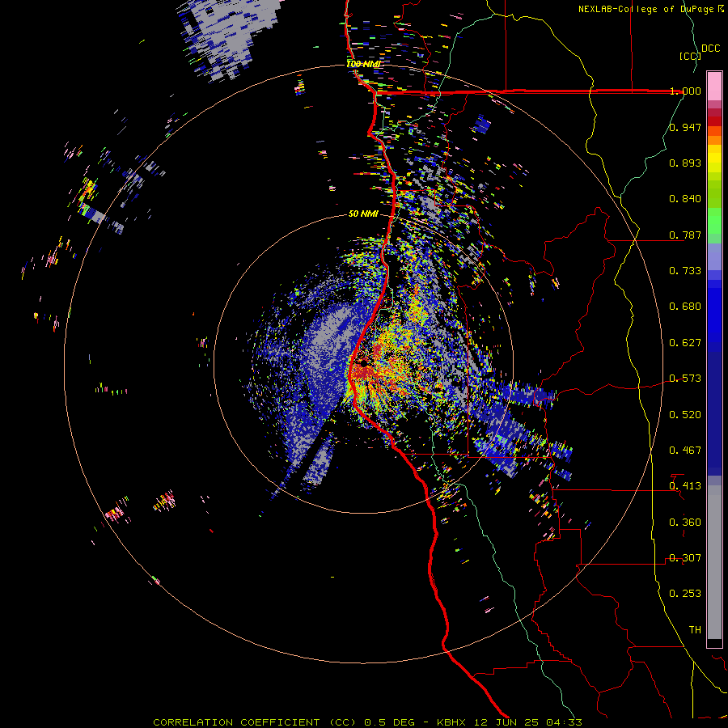Click the TH threshold label
Image resolution: width=728 pixels, height=728 pixels.
coord(695,630)
